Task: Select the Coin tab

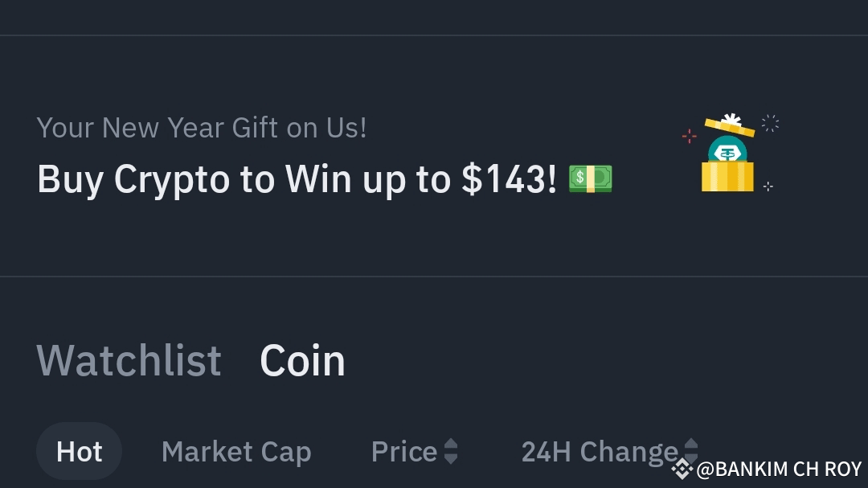Action: 302,360
